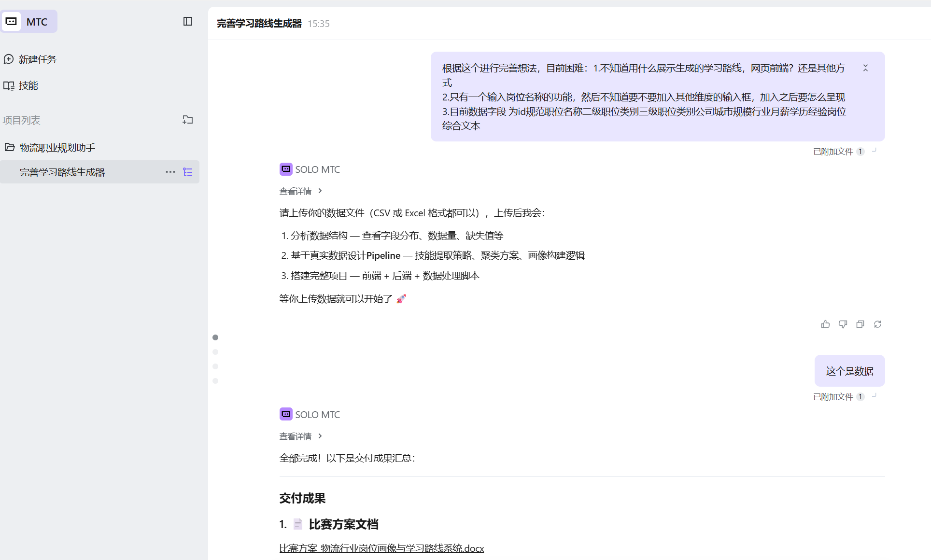Click the new project folder icon

coord(188,120)
